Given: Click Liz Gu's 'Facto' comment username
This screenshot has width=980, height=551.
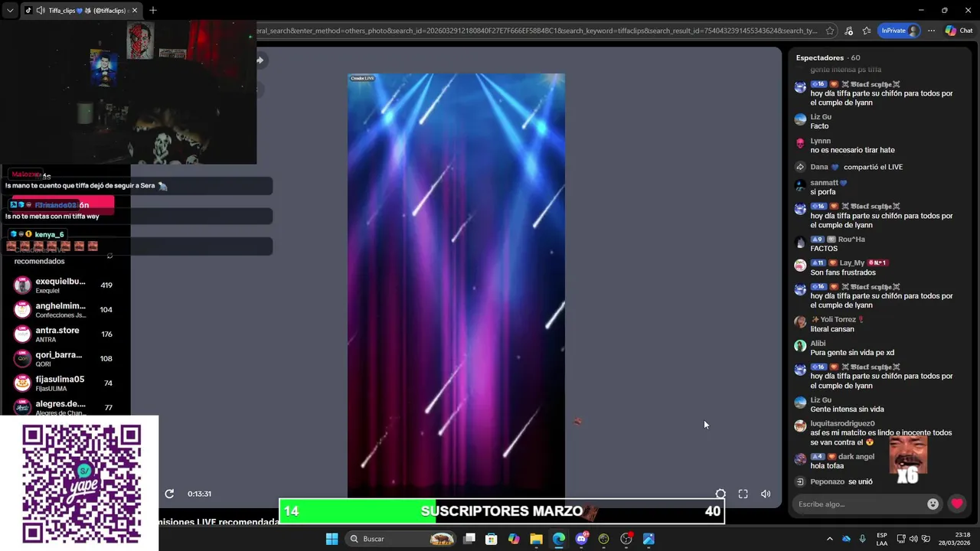Looking at the screenshot, I should (821, 117).
